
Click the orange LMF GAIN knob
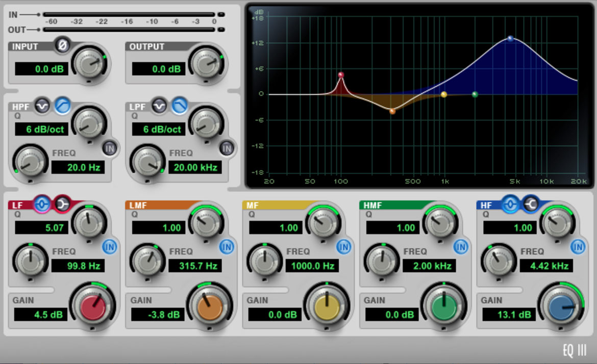pos(209,306)
